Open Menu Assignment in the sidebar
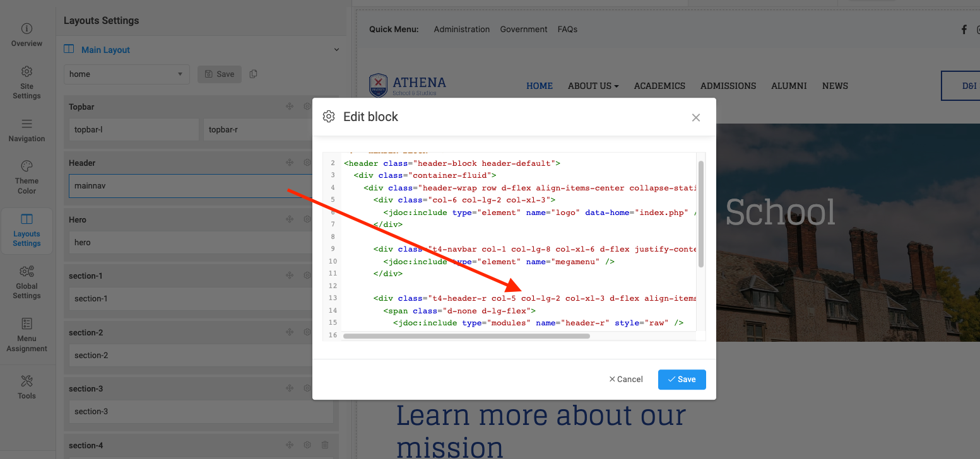This screenshot has height=459, width=980. (27, 335)
